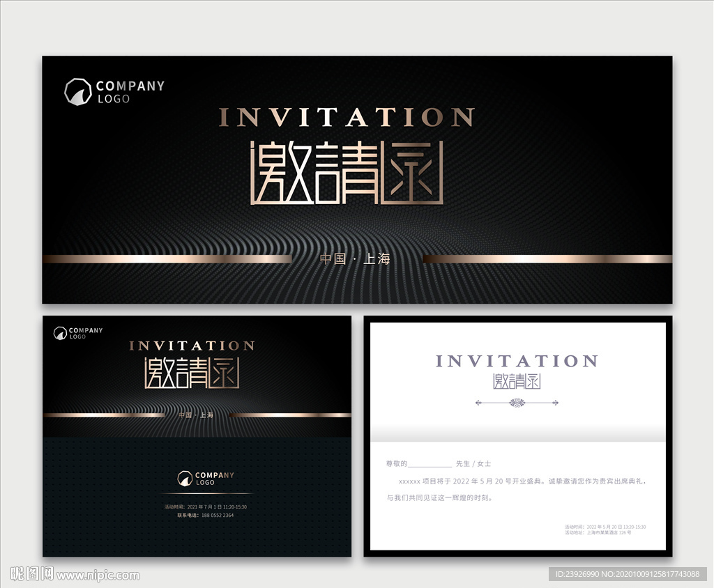This screenshot has width=714, height=588.
Task: Select the INVITATION heading on the bottom-left card
Action: coord(192,346)
